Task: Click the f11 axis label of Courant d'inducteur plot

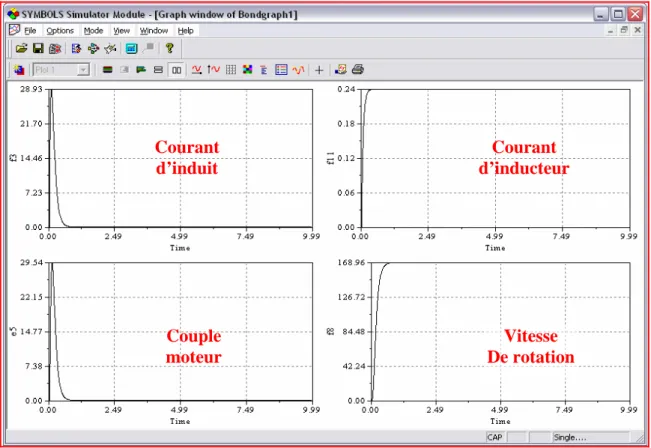Action: tap(330, 158)
